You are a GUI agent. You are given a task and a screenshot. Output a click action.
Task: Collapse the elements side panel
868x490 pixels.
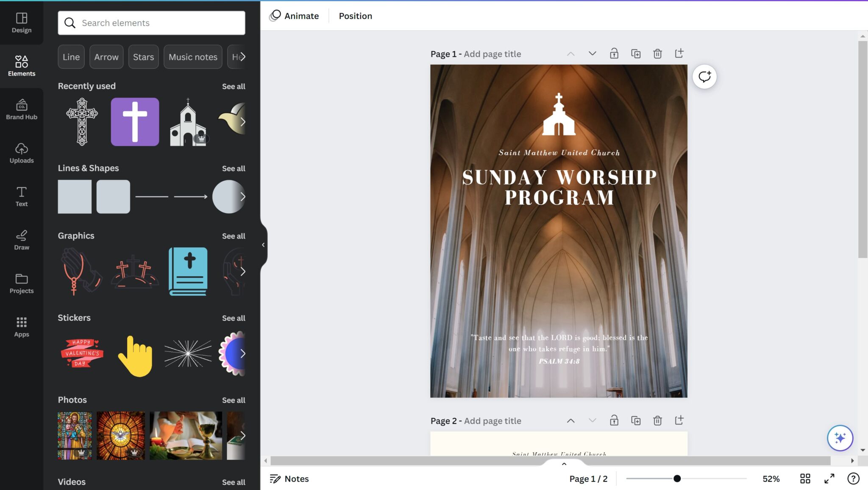click(263, 245)
